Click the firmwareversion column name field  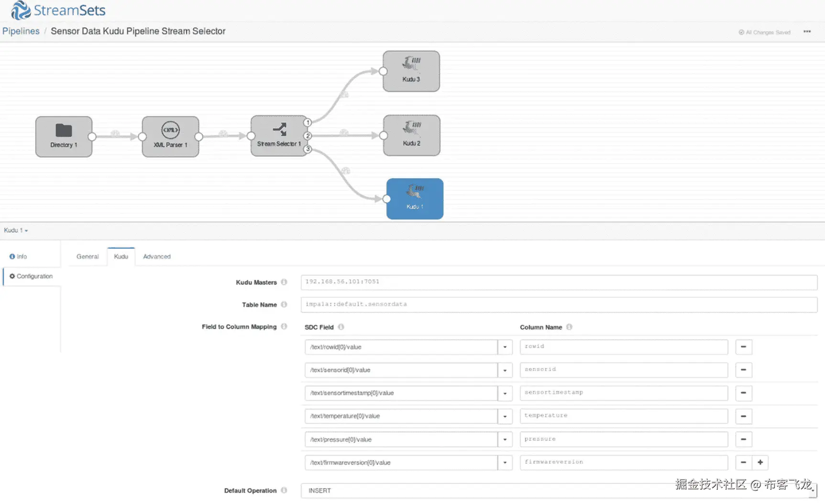coord(624,462)
